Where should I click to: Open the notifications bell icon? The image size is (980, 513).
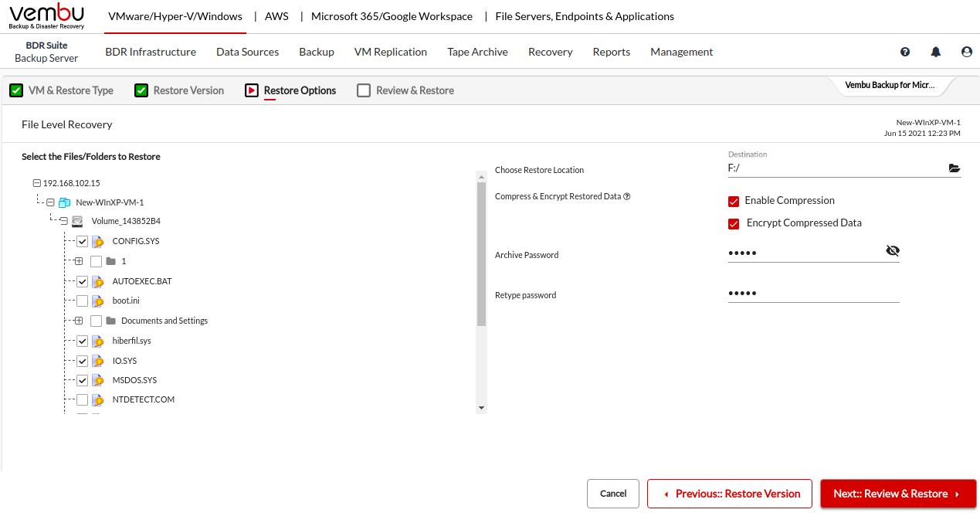tap(936, 52)
